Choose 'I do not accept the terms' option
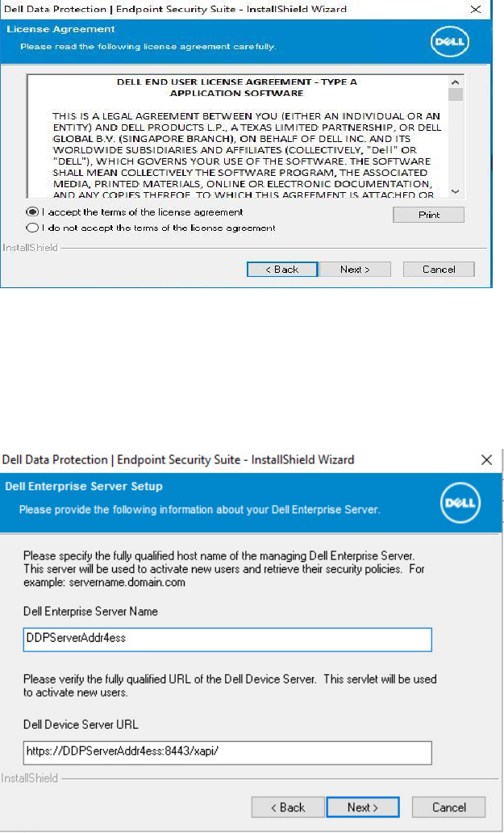The height and width of the screenshot is (833, 504). [x=33, y=228]
